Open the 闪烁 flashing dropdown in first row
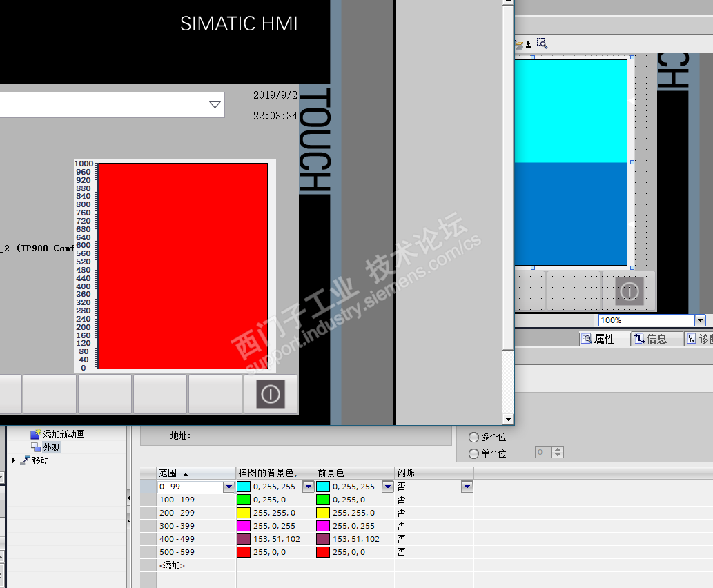 (x=467, y=487)
